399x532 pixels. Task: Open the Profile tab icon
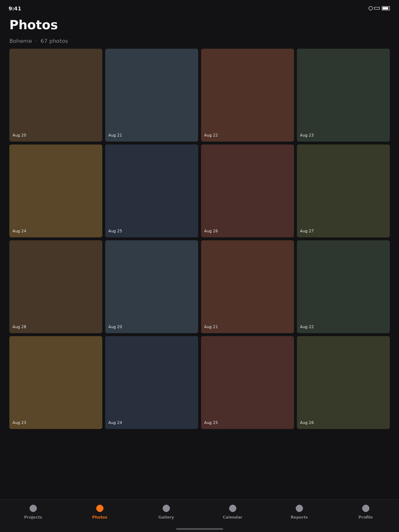[x=365, y=508]
